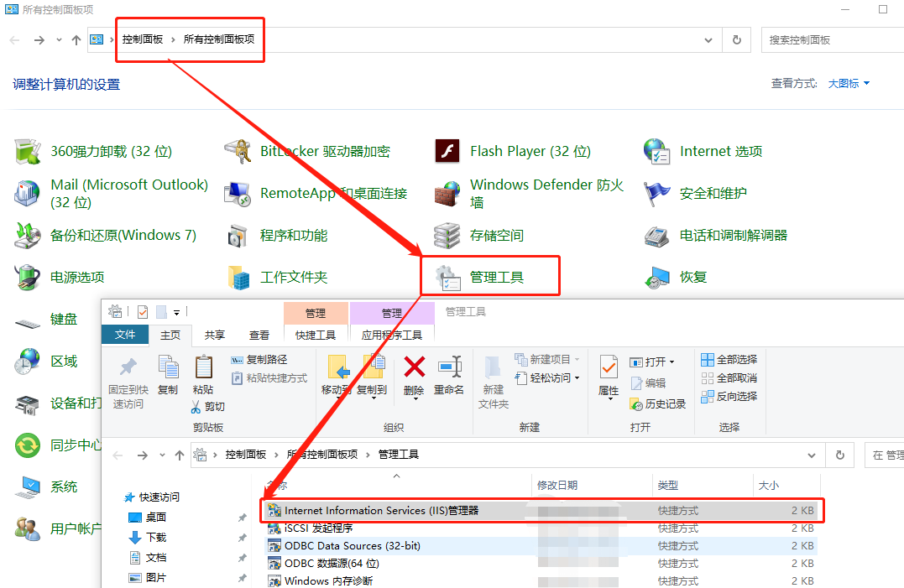Screen dimensions: 904x588
Task: Click 重命名 icon in ribbon
Action: click(449, 367)
